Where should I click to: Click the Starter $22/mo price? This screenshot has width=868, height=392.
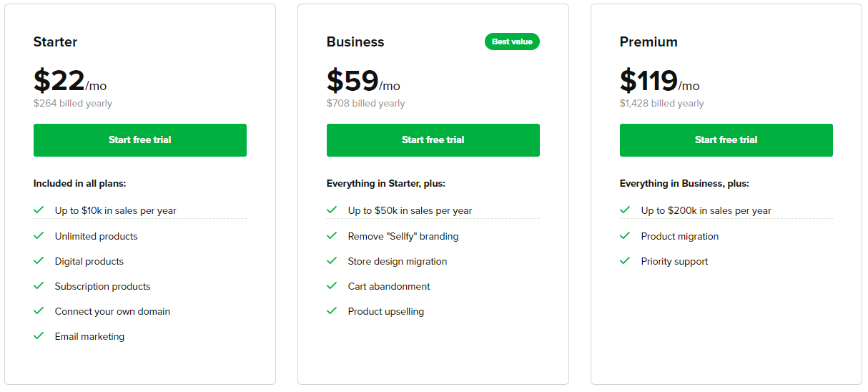tap(70, 81)
